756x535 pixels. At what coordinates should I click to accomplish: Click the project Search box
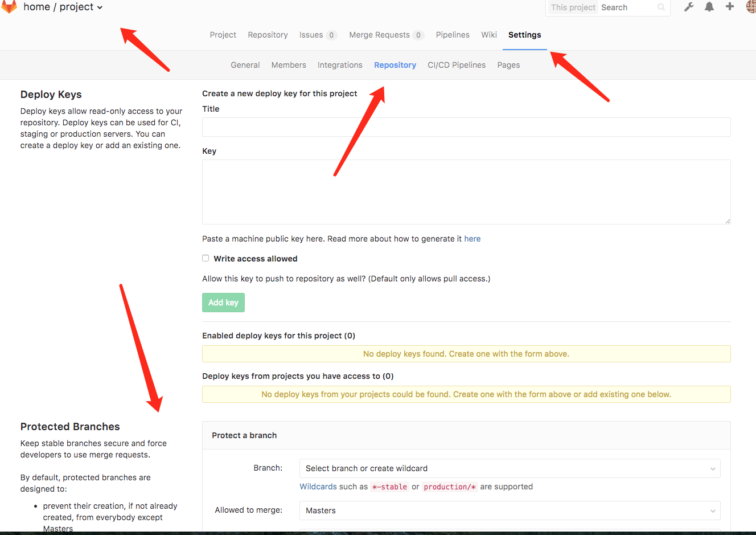(626, 7)
